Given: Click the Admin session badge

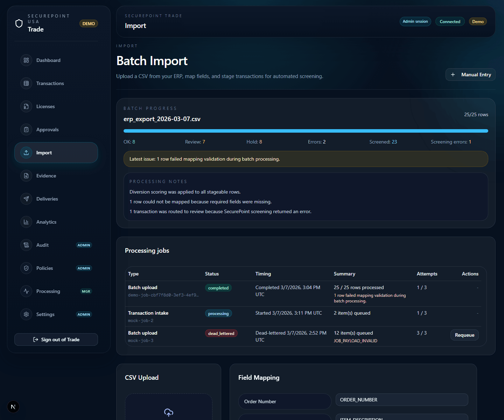Looking at the screenshot, I should pos(415,21).
